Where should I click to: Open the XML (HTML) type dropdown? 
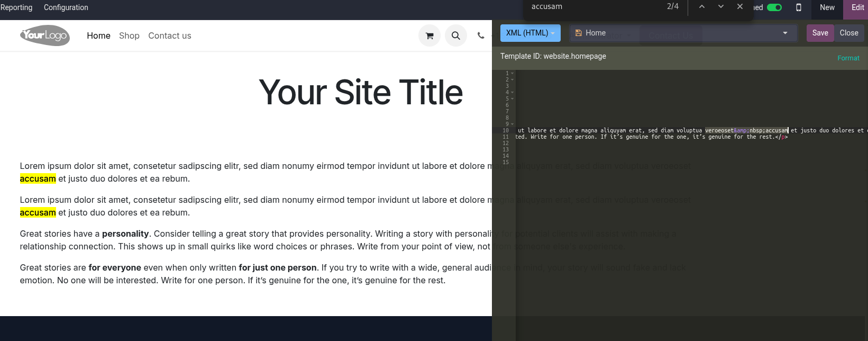pos(530,33)
